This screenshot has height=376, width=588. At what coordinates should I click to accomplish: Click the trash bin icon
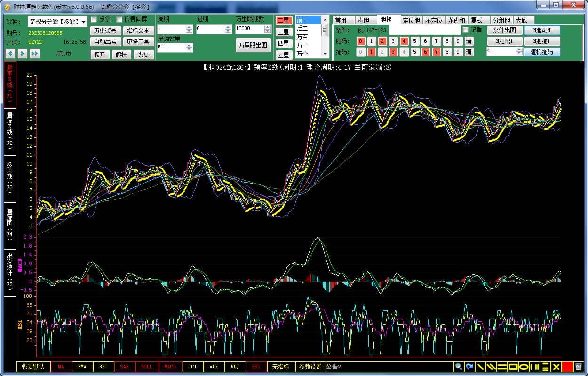click(x=579, y=367)
